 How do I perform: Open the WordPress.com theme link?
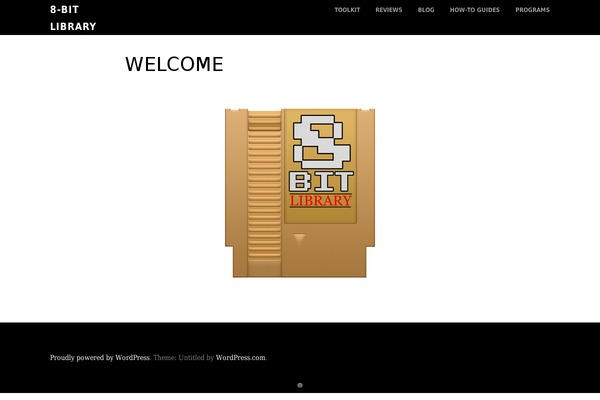pyautogui.click(x=240, y=358)
